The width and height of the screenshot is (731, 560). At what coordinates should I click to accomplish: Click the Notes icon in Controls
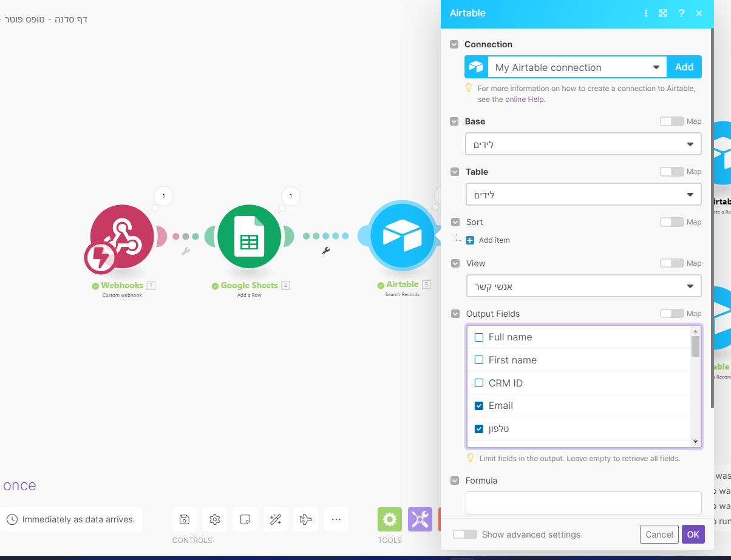pos(245,519)
